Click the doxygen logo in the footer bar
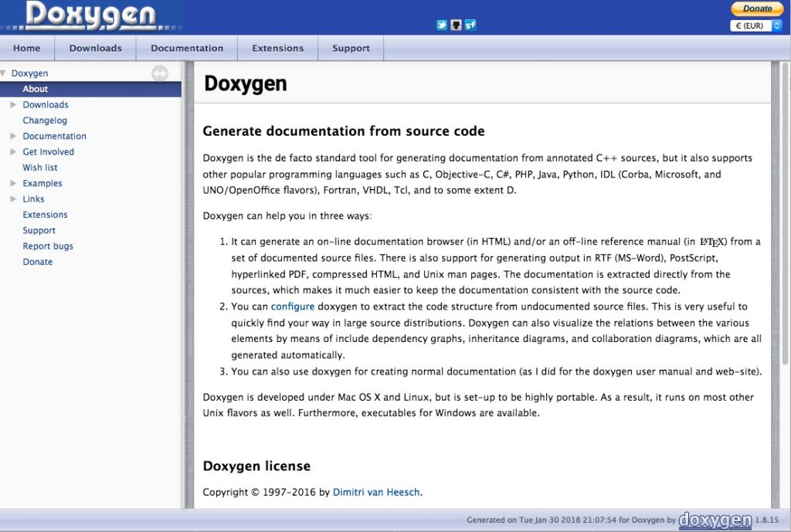 [x=716, y=520]
